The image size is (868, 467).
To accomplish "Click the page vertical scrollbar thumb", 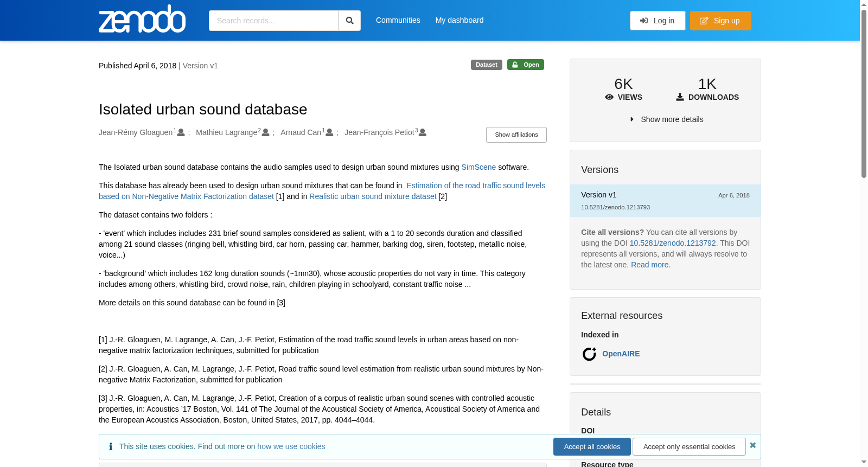I will pos(864,93).
